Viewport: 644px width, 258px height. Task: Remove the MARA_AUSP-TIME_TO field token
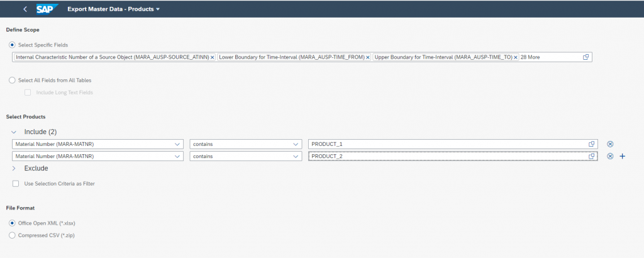515,57
